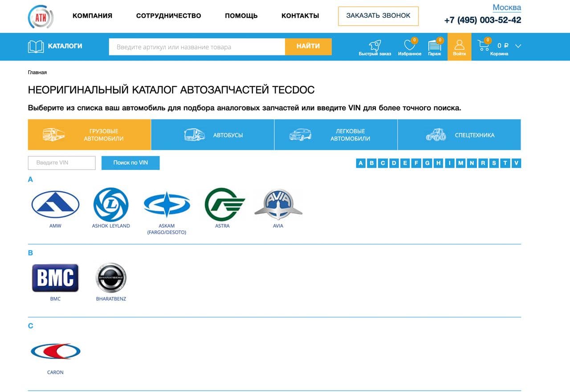The width and height of the screenshot is (570, 392).
Task: Select the BMC brand logo
Action: click(x=55, y=278)
